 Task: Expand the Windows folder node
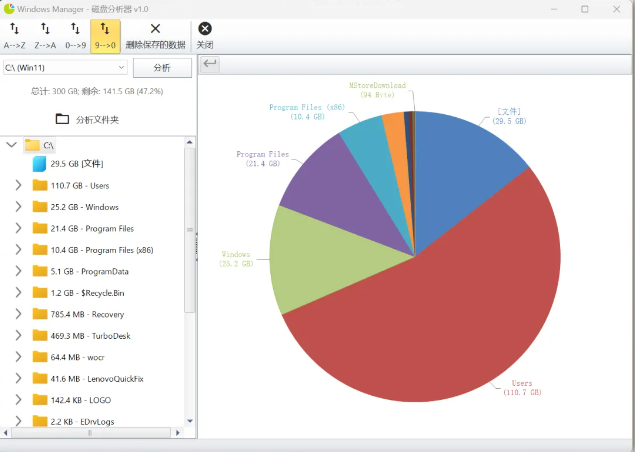coord(18,207)
